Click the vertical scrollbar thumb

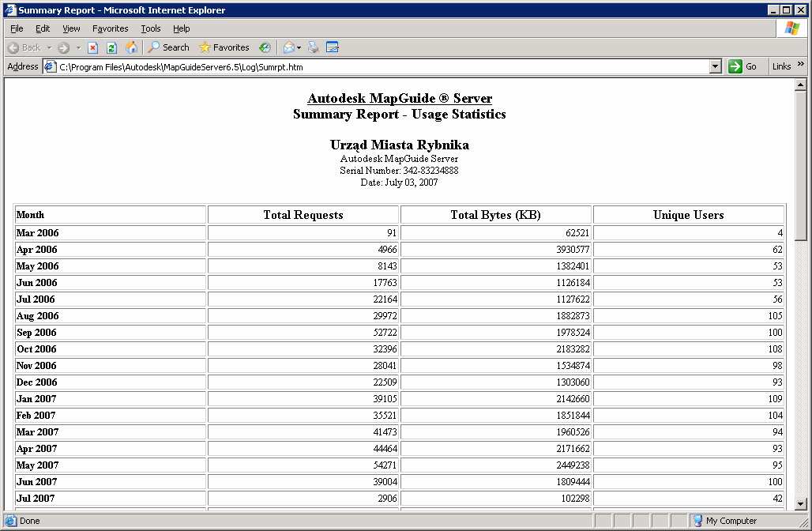(x=800, y=165)
